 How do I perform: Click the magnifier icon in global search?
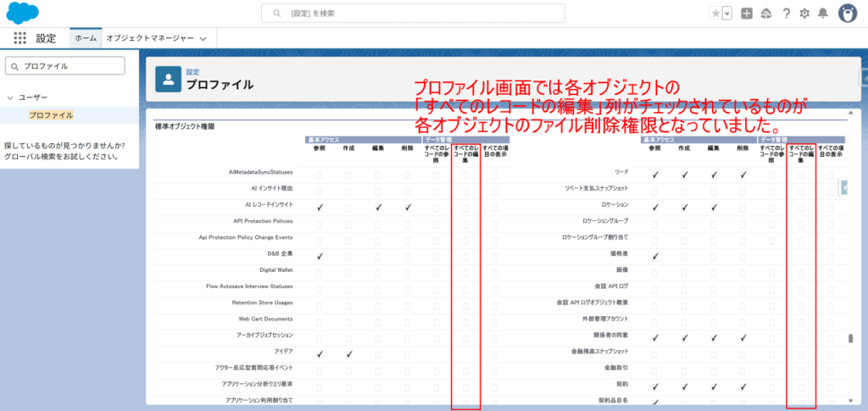click(278, 14)
